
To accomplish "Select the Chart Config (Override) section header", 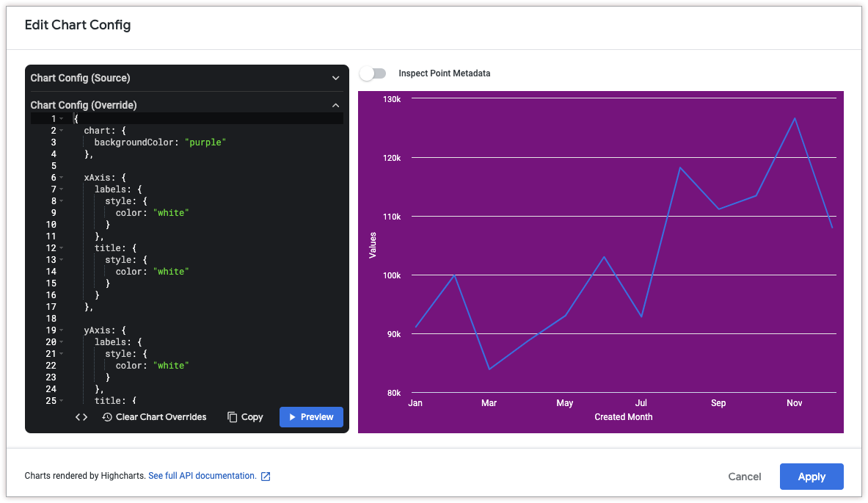I will pos(84,105).
